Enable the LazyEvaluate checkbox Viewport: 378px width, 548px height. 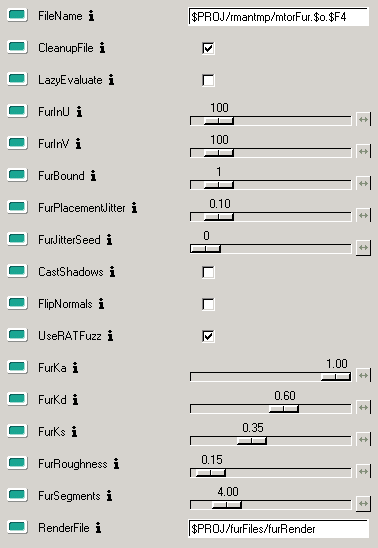tap(208, 80)
